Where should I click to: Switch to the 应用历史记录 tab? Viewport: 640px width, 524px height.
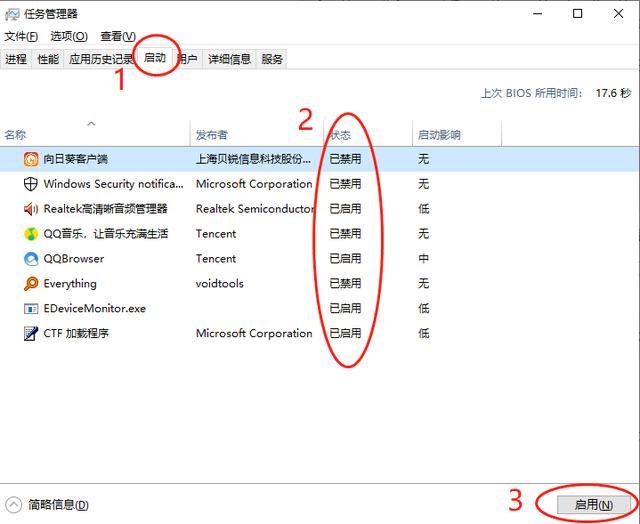pos(101,59)
